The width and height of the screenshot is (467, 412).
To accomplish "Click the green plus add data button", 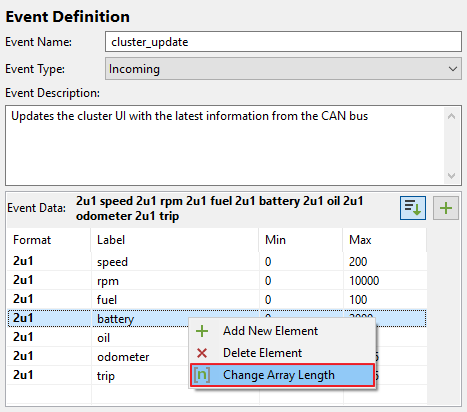I will [446, 208].
